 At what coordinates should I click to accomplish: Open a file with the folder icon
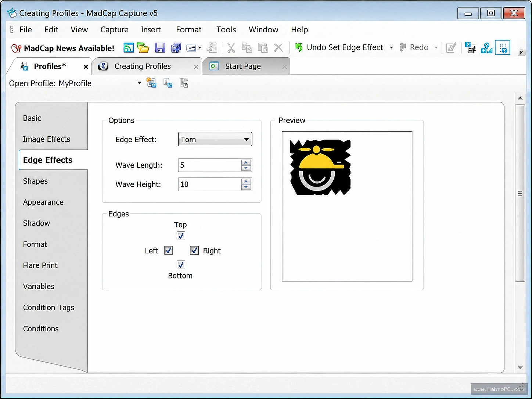[x=143, y=48]
